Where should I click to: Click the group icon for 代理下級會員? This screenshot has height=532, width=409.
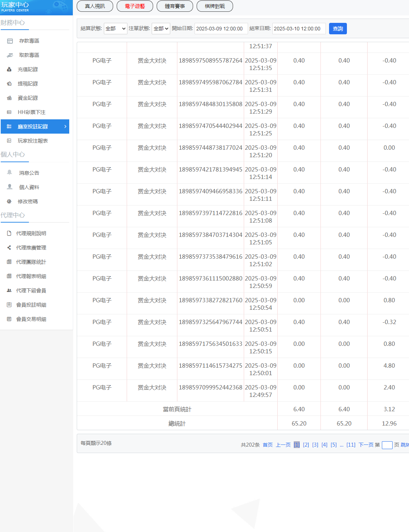(9, 290)
